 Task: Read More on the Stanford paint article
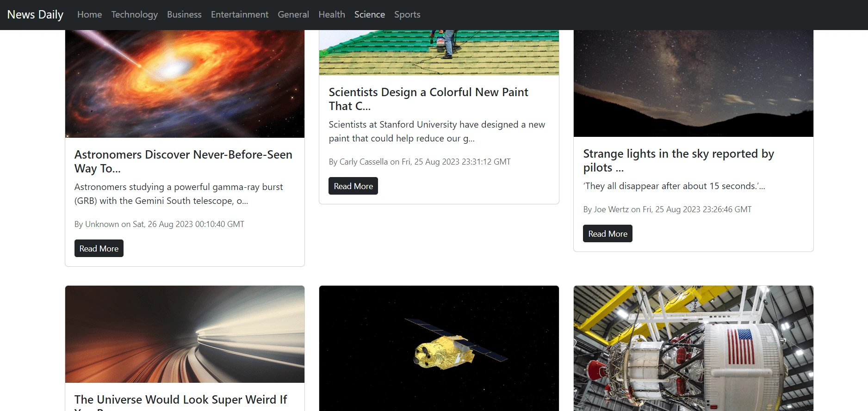pos(353,186)
